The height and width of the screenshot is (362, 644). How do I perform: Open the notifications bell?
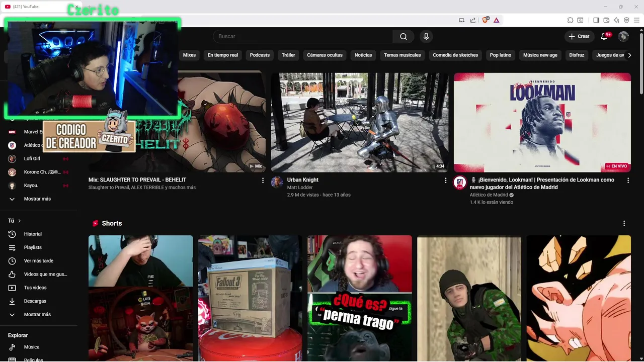(x=605, y=36)
